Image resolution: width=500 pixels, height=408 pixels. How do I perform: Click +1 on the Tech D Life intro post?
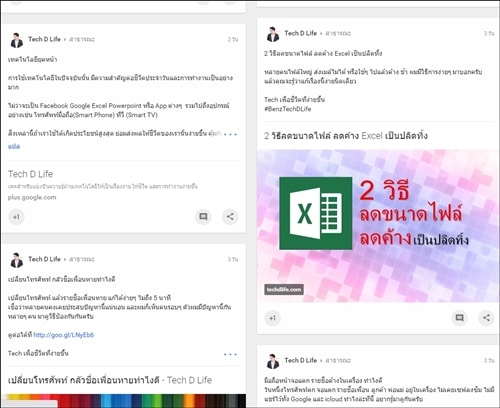(16, 217)
